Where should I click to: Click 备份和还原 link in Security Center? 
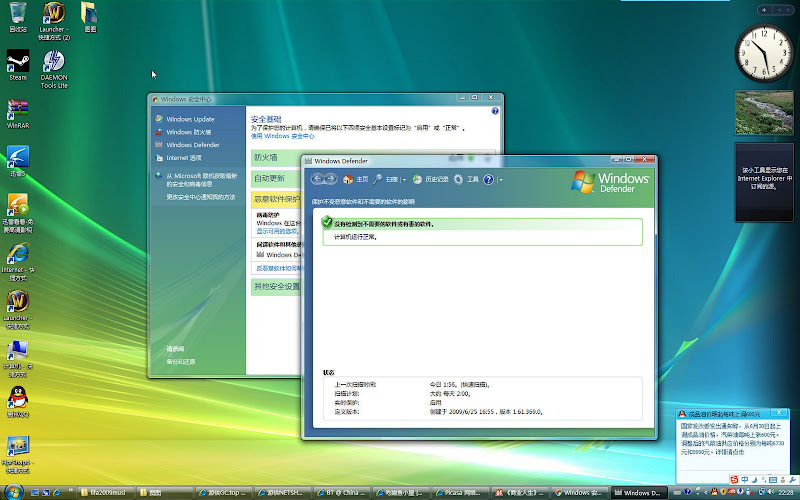pyautogui.click(x=181, y=361)
